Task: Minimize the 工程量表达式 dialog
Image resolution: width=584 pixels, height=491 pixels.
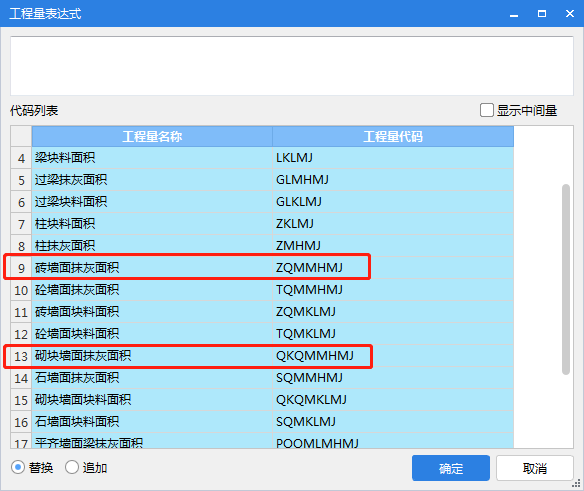Action: tap(514, 14)
